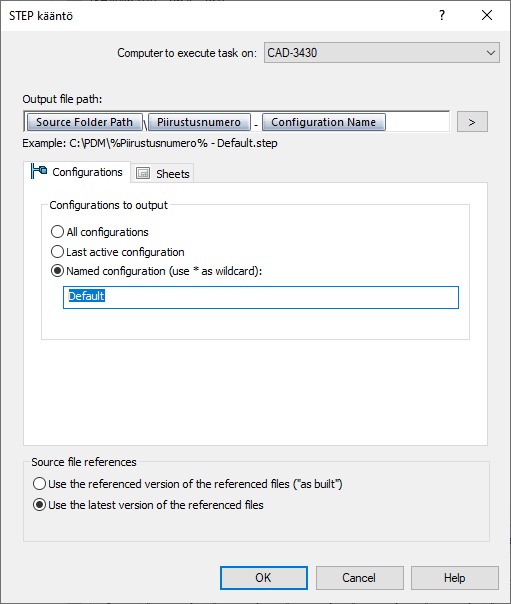Screen dimensions: 511x604
Task: Open Help for this dialog
Action: [x=455, y=578]
